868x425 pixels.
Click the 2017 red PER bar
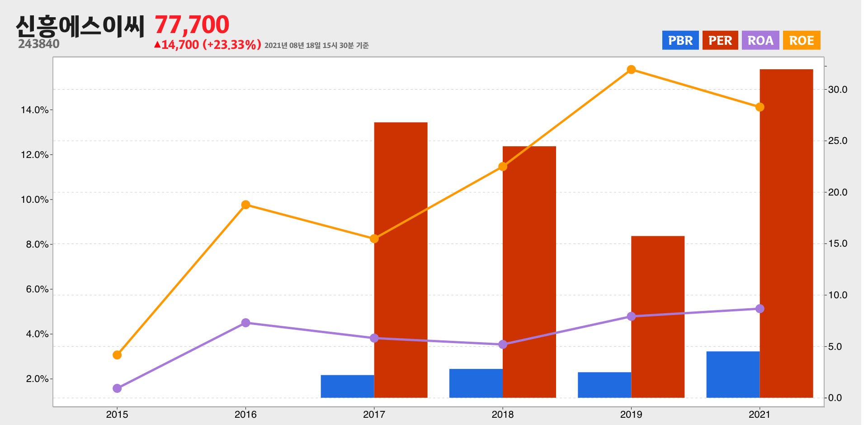pos(401,260)
